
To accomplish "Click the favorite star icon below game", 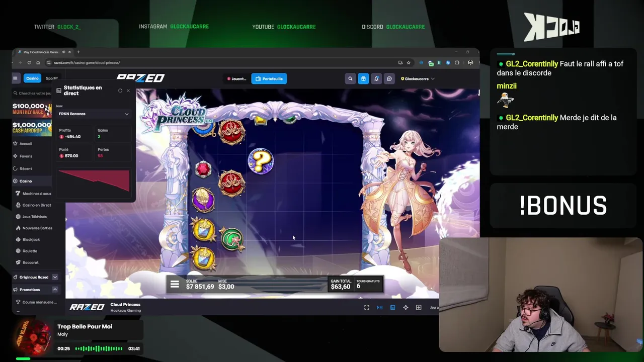I will click(406, 308).
